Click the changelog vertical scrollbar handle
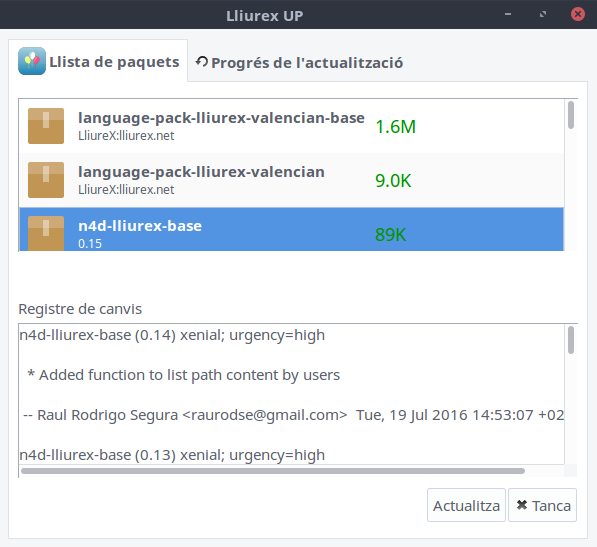Image resolution: width=597 pixels, height=547 pixels. [x=571, y=340]
